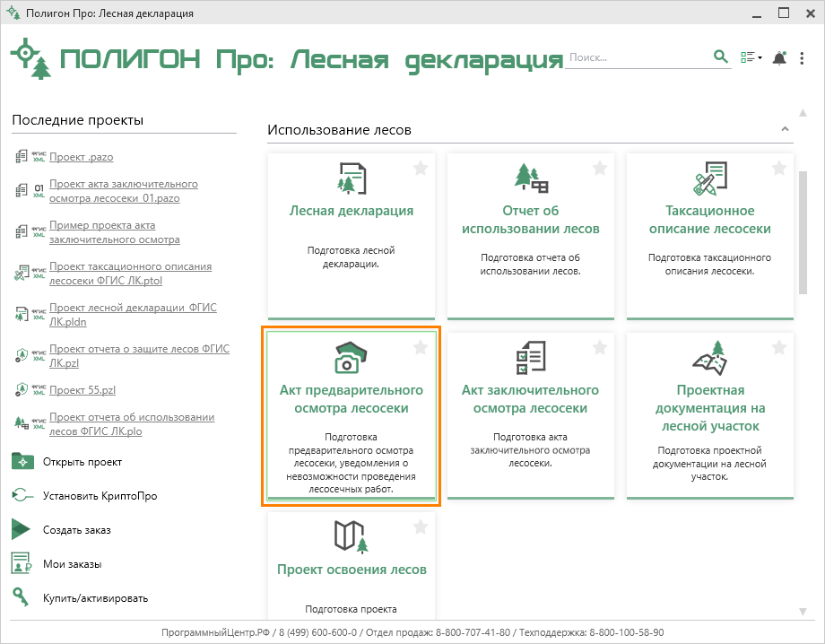Open the Проектная документация map icon
Image resolution: width=825 pixels, height=644 pixels.
pyautogui.click(x=710, y=358)
